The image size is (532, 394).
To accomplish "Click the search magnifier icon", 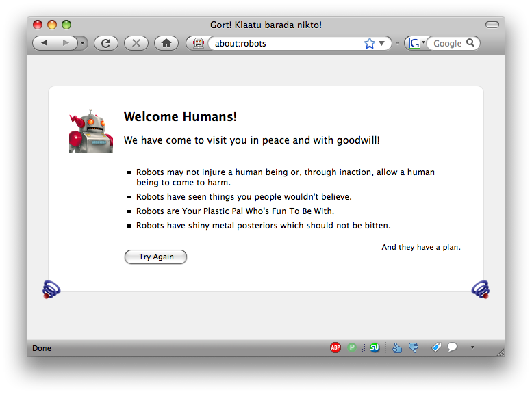I will coord(470,43).
